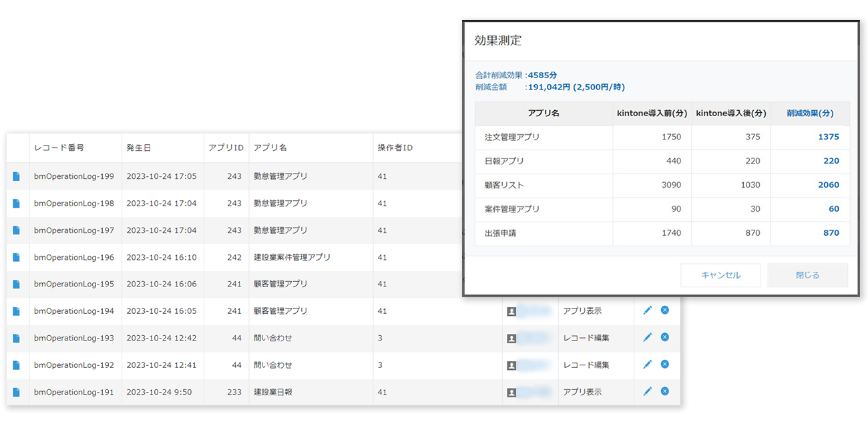Click the operator avatar icon on bmOperationLog-192 row
The image size is (868, 434).
[x=511, y=365]
